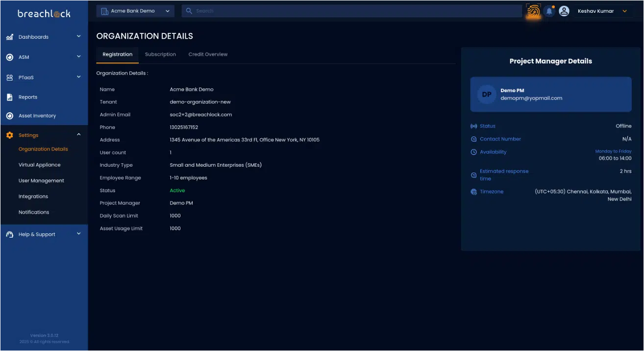Click the Name value Acme Bank Demo
This screenshot has height=351, width=644.
pyautogui.click(x=192, y=89)
